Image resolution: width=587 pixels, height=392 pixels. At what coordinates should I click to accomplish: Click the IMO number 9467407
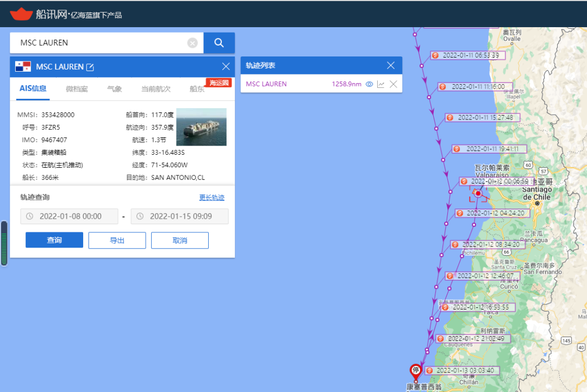click(x=54, y=140)
